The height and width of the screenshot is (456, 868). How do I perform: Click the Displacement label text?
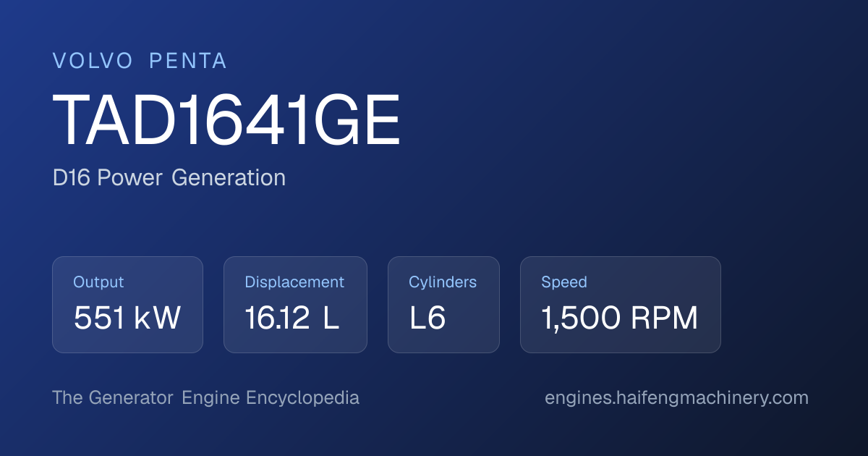coord(294,282)
